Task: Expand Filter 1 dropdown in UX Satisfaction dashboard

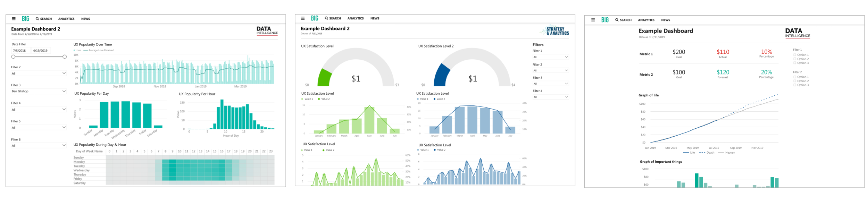Action: pyautogui.click(x=551, y=57)
